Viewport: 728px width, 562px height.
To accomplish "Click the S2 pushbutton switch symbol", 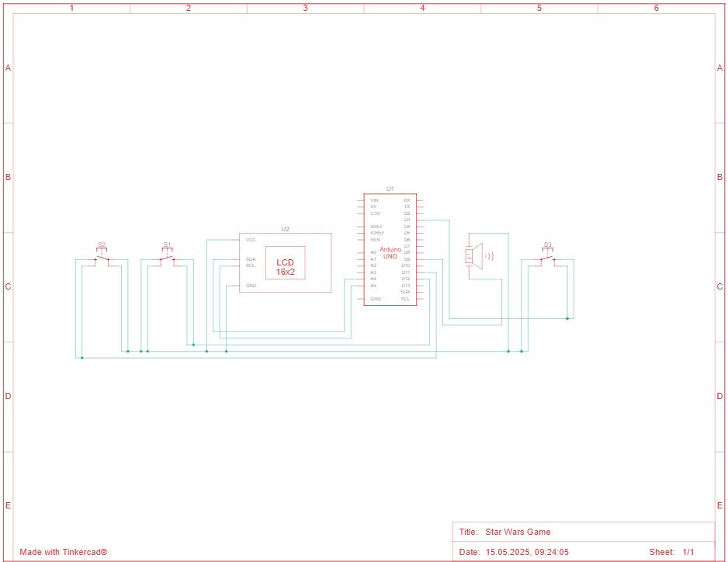I will [x=102, y=258].
